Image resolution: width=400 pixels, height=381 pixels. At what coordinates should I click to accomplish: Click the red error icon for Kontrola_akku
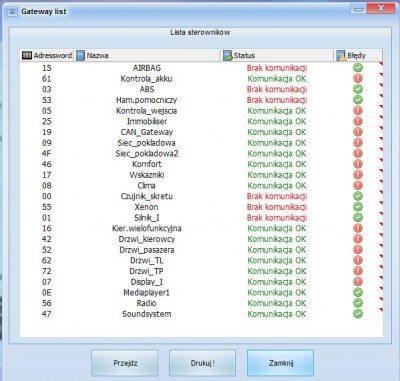click(x=358, y=78)
